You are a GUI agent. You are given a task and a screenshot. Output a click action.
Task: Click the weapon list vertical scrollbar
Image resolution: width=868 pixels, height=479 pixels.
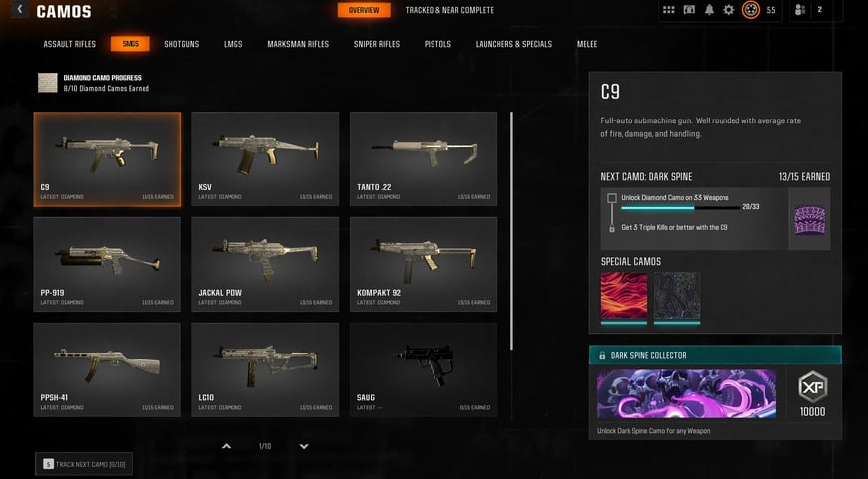[511, 231]
